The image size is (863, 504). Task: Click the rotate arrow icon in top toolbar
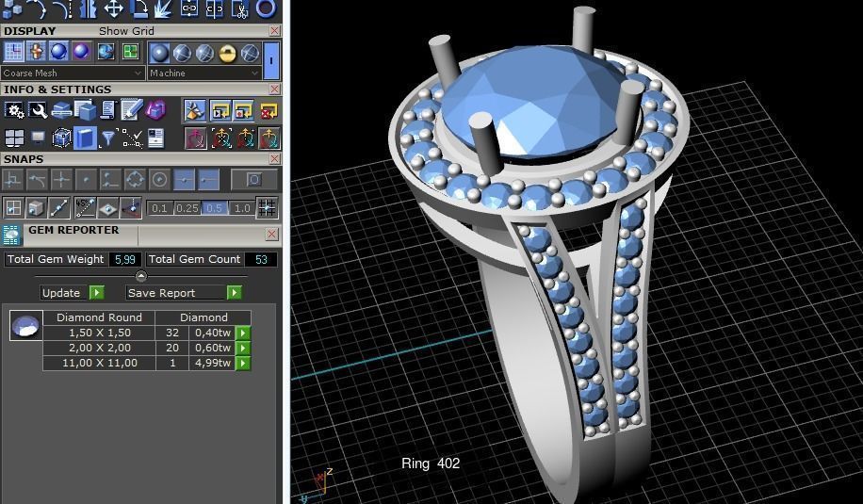point(138,8)
